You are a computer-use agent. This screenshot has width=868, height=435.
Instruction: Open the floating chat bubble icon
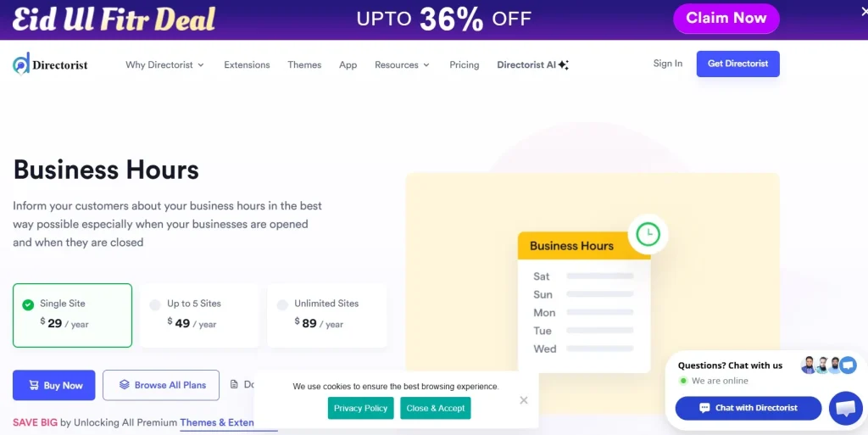click(x=845, y=408)
